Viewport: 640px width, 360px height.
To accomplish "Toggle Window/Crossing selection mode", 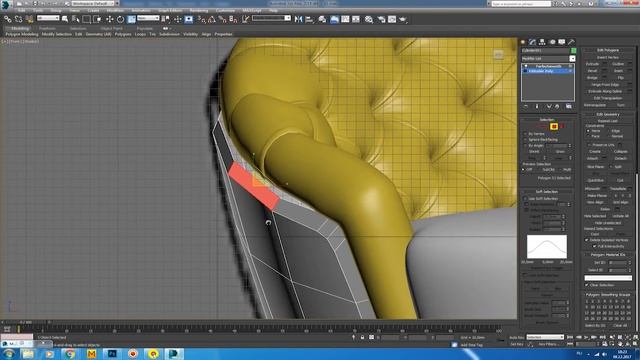I will tap(97, 19).
